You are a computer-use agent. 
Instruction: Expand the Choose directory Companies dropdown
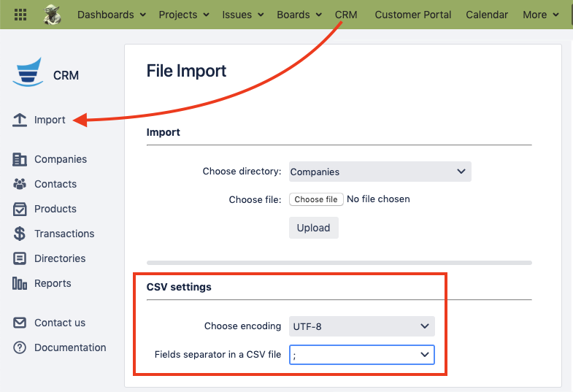(x=380, y=172)
